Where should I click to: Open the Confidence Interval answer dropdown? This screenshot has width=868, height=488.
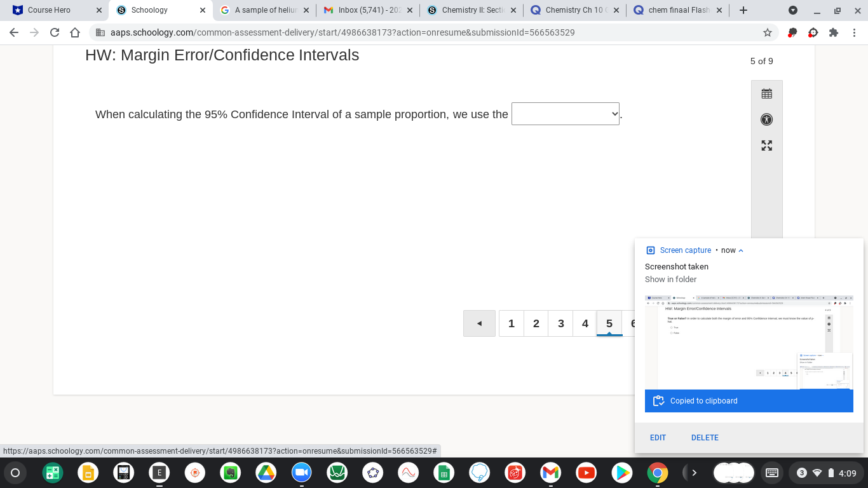565,114
